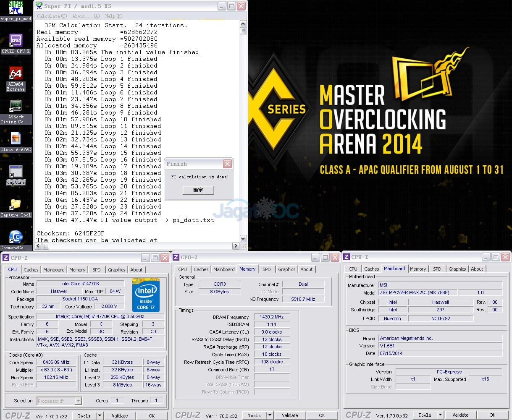Open the Help menu in Super PI
The image size is (512, 420).
113,16
